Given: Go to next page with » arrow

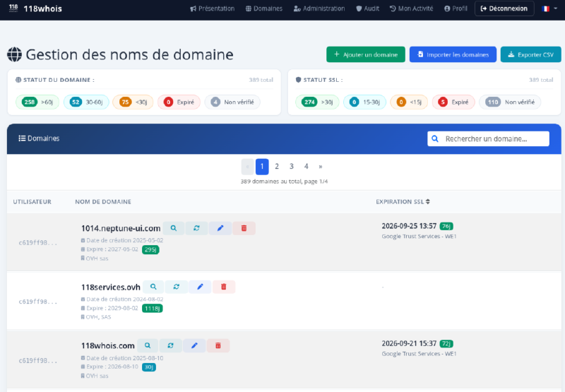Looking at the screenshot, I should click(x=321, y=167).
